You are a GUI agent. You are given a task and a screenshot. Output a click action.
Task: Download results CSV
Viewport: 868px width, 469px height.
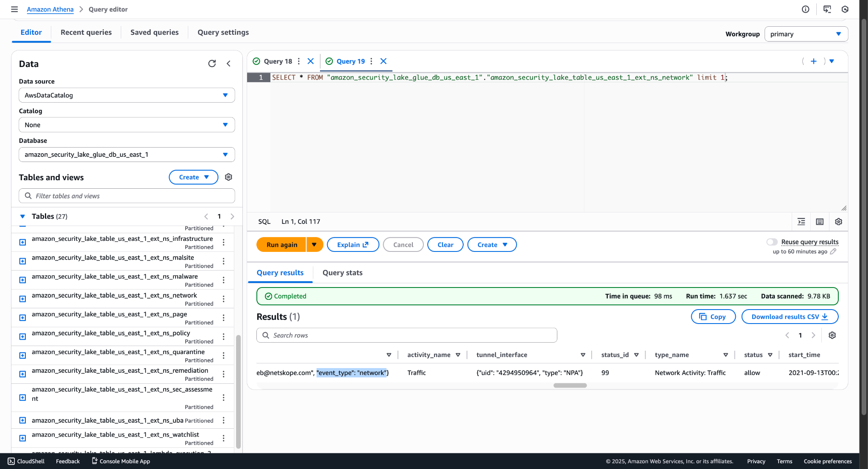(x=790, y=317)
